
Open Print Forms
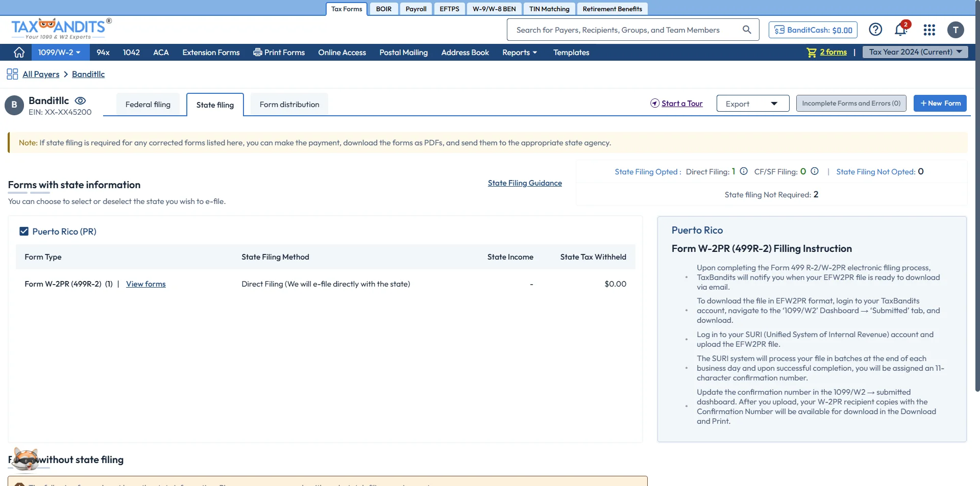coord(279,53)
